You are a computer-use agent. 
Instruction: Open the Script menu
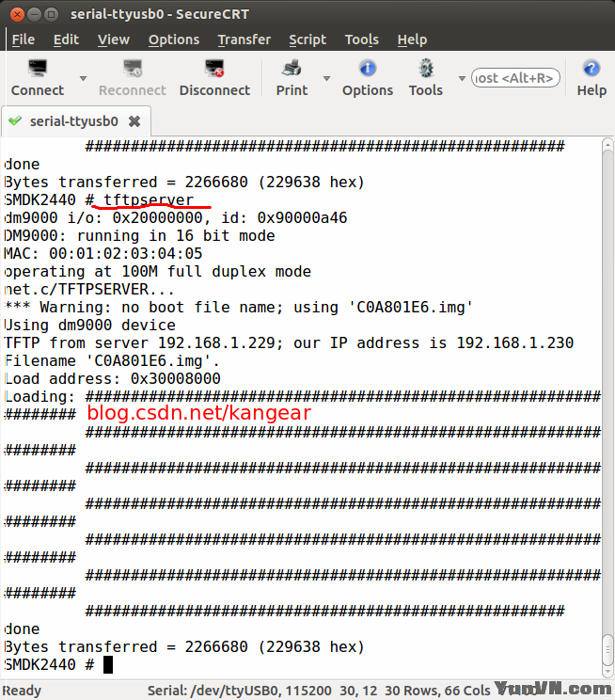coord(307,40)
